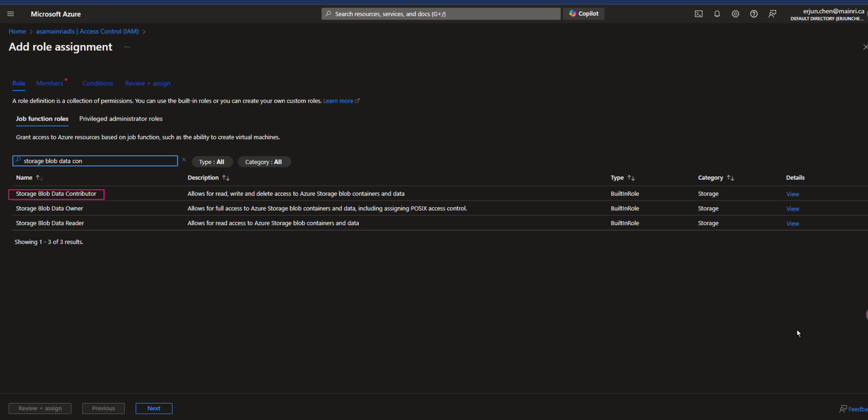Screen dimensions: 868x420
Task: Click the Next button
Action: (154, 408)
